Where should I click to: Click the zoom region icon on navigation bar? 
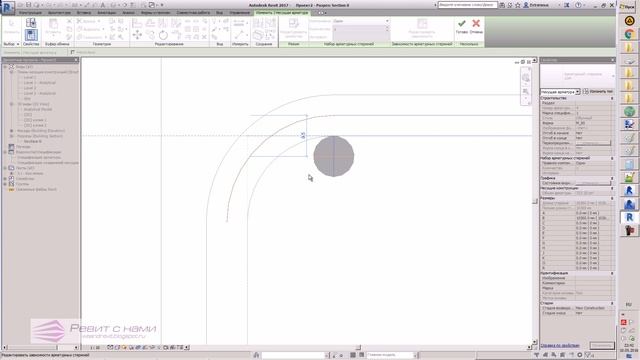coord(526,92)
